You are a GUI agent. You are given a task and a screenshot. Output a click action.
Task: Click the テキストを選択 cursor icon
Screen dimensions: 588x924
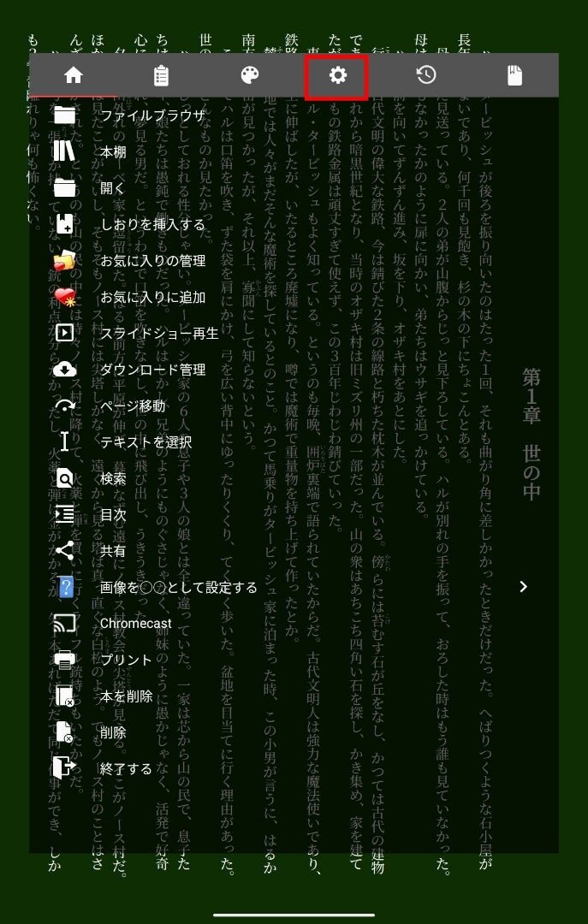[x=64, y=442]
